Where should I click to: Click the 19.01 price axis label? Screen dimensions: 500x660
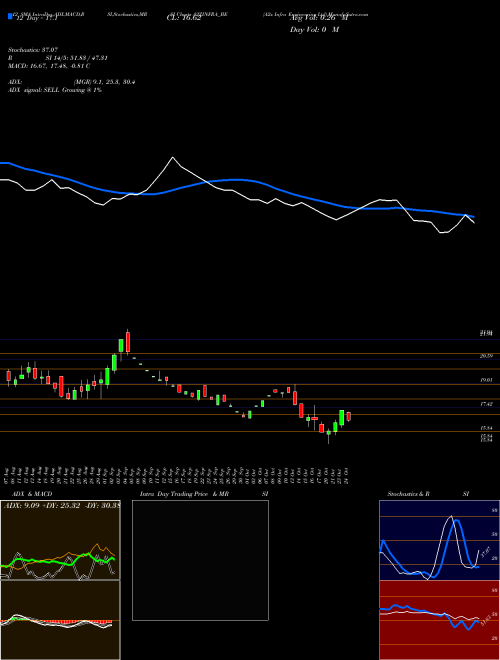click(486, 380)
